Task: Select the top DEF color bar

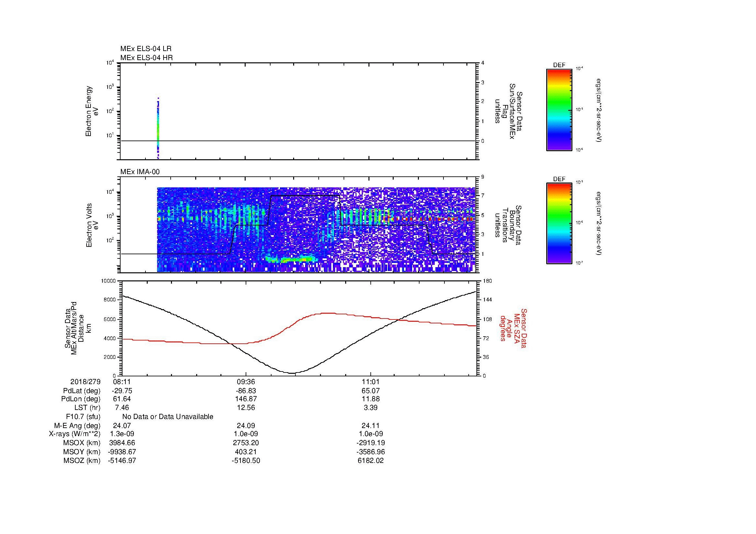Action: click(559, 110)
